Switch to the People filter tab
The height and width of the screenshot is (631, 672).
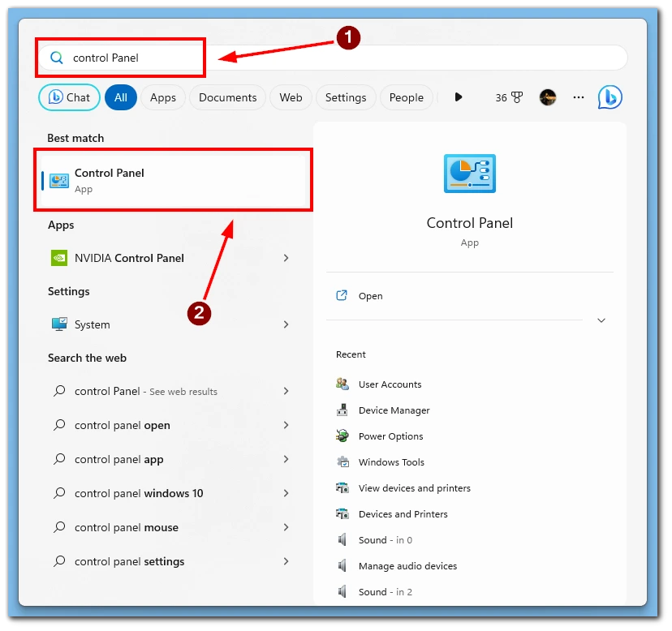[x=406, y=97]
